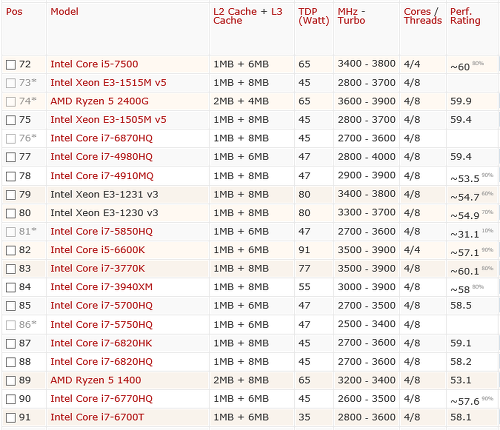
Task: Open the Intel Core i7-5700HQ link
Action: [101, 306]
